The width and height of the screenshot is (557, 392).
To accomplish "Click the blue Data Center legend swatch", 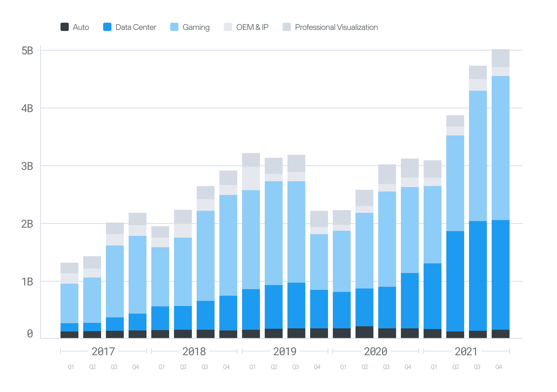I will click(107, 27).
